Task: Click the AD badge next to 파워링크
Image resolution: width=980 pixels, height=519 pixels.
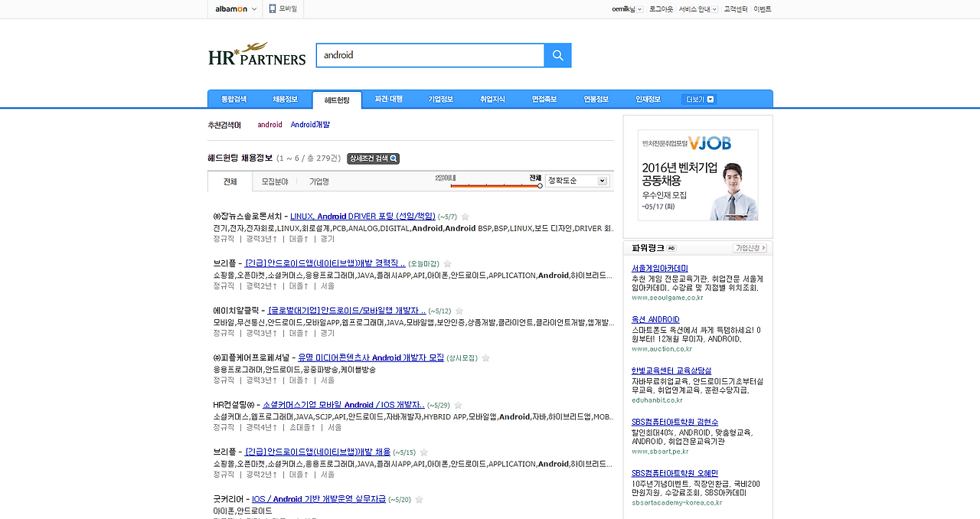Action: click(x=671, y=248)
